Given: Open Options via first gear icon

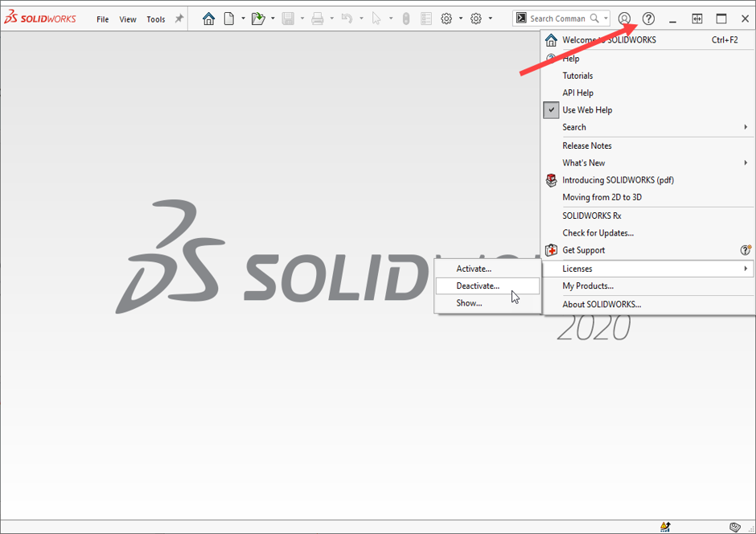Looking at the screenshot, I should click(446, 18).
